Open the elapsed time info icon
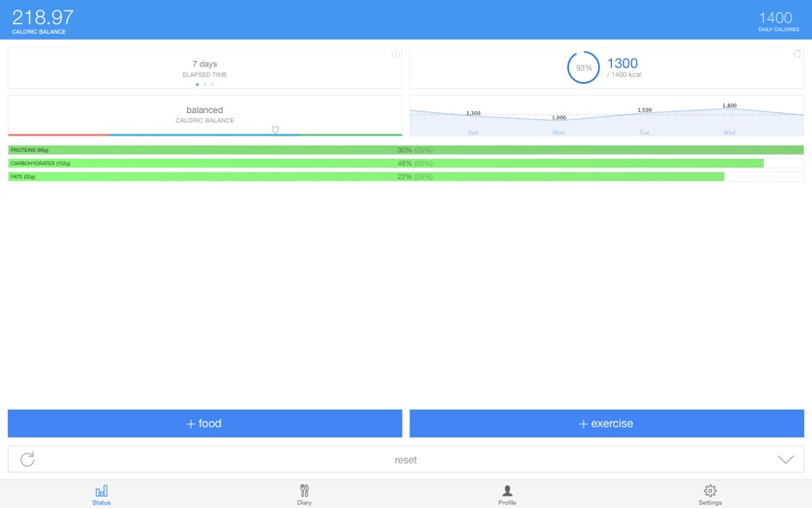The image size is (812, 508). (396, 54)
